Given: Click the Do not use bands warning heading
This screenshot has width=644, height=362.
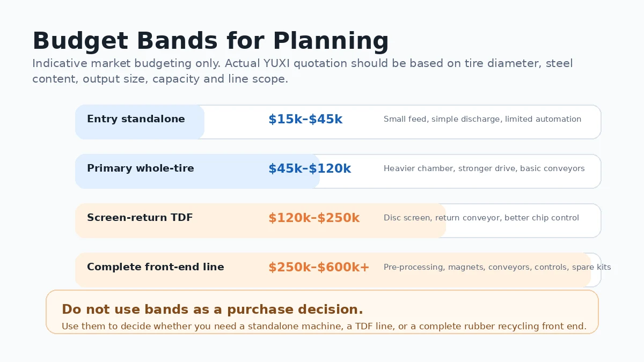Looking at the screenshot, I should point(213,309).
